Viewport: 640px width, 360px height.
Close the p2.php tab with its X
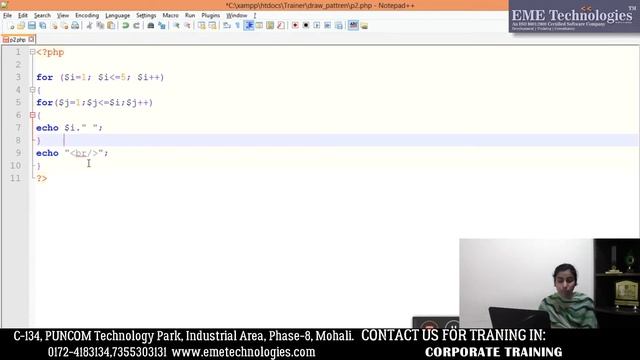pos(31,39)
